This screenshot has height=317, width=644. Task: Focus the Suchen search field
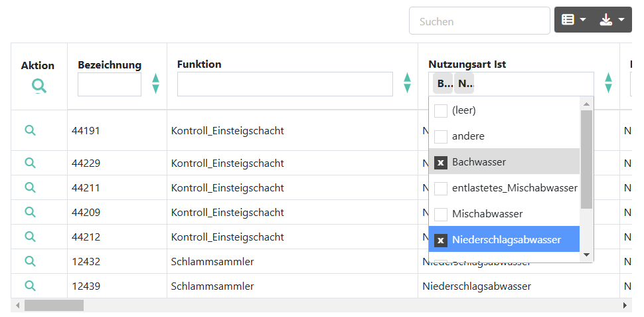[x=479, y=21]
